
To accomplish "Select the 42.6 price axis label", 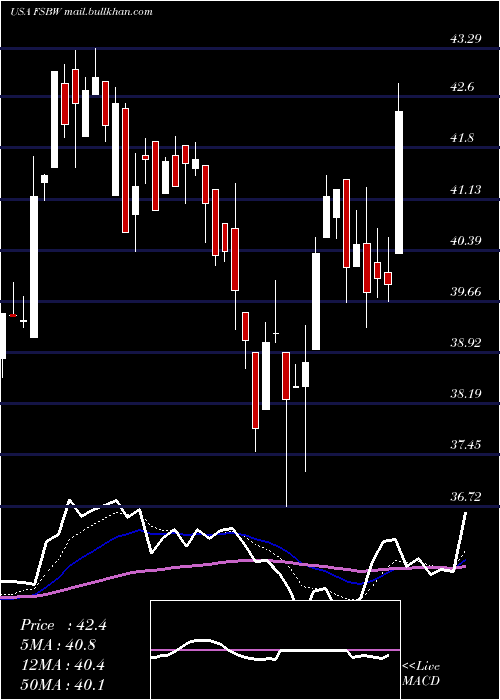I will click(462, 87).
